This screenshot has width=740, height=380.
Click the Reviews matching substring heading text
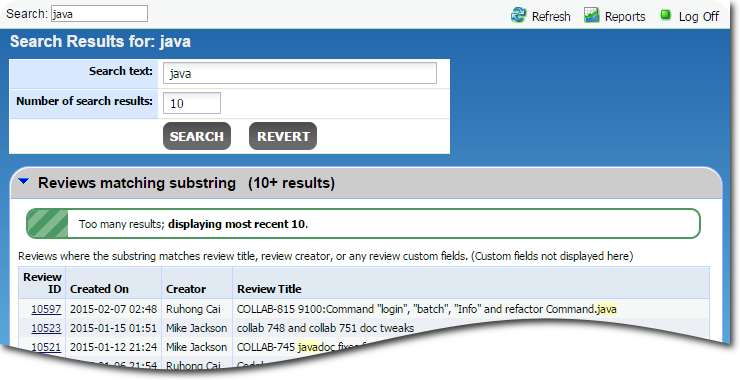tap(137, 183)
